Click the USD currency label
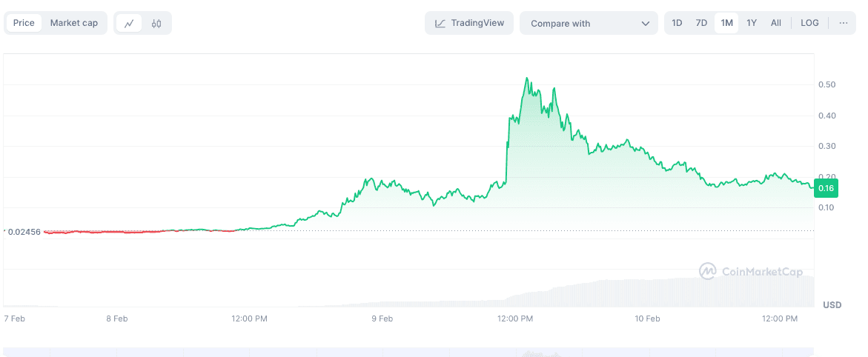 (x=832, y=305)
